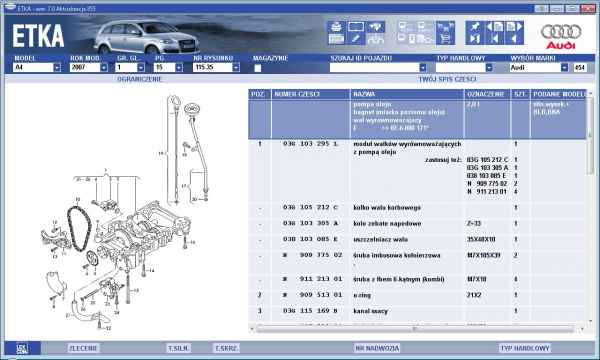Click the pencil edit icon
The image size is (600, 360).
click(355, 39)
